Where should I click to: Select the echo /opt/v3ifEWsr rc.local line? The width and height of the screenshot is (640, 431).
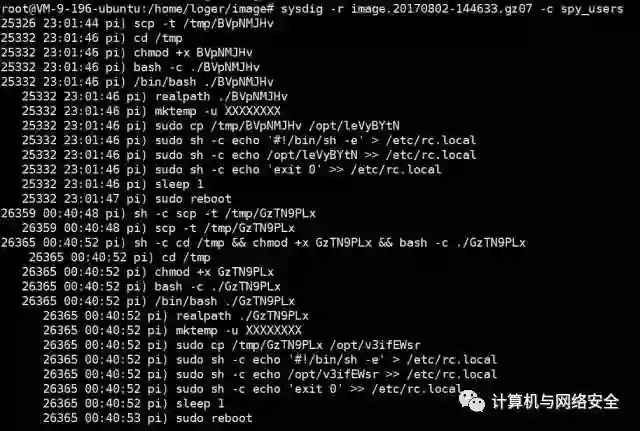click(x=270, y=374)
